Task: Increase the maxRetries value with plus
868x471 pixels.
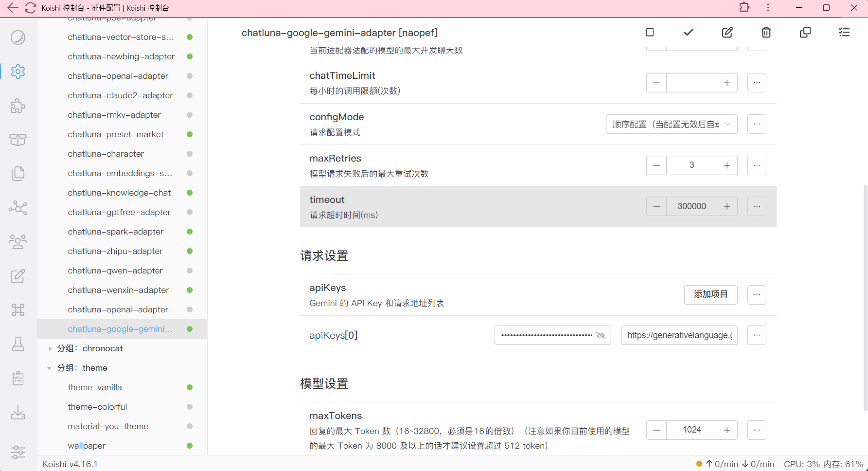Action: click(727, 165)
